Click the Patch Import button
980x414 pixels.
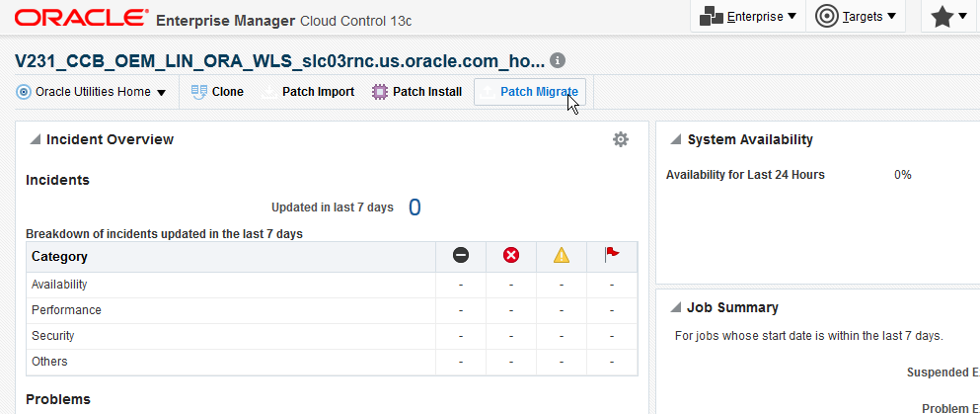click(308, 92)
